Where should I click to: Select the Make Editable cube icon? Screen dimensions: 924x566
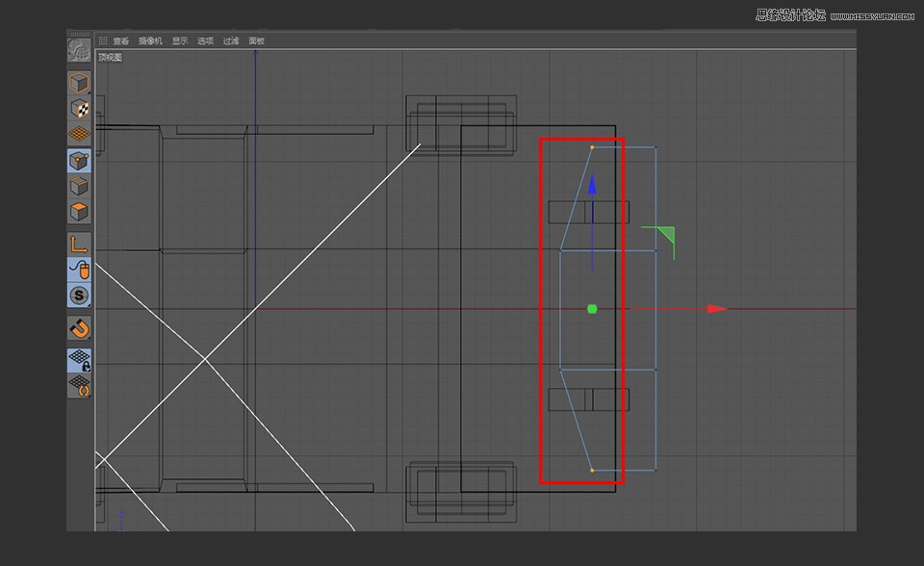79,82
